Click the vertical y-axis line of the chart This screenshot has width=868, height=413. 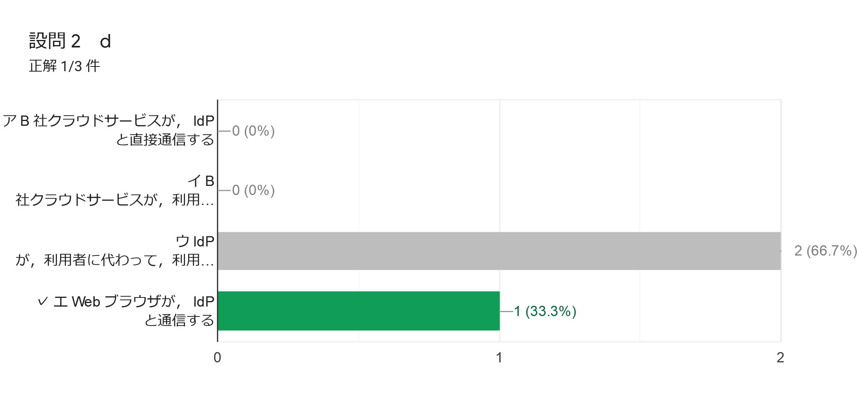tap(217, 221)
